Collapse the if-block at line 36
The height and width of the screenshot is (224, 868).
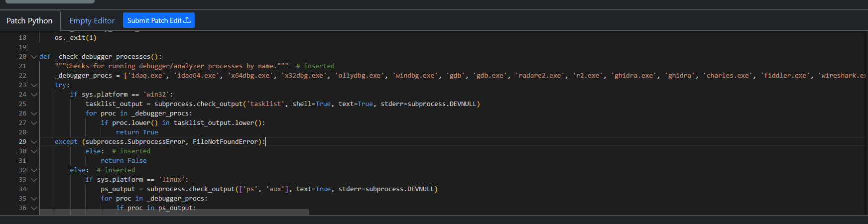[34, 208]
